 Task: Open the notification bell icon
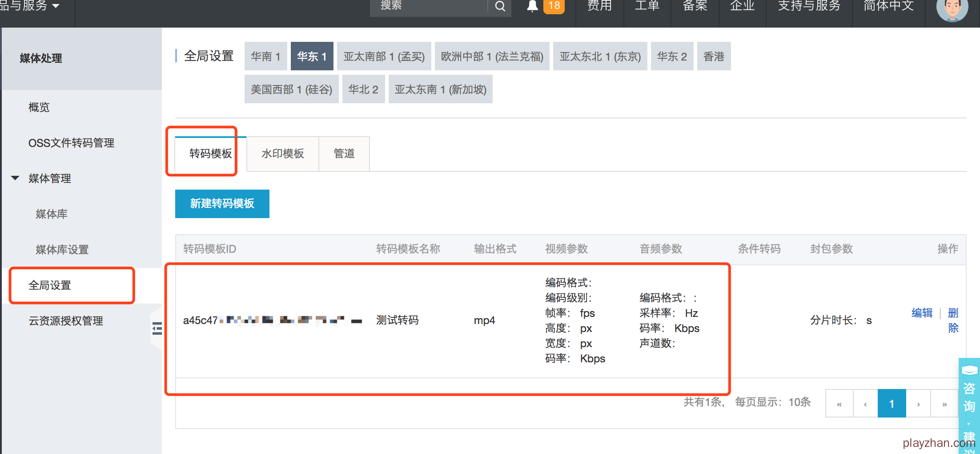(x=532, y=6)
